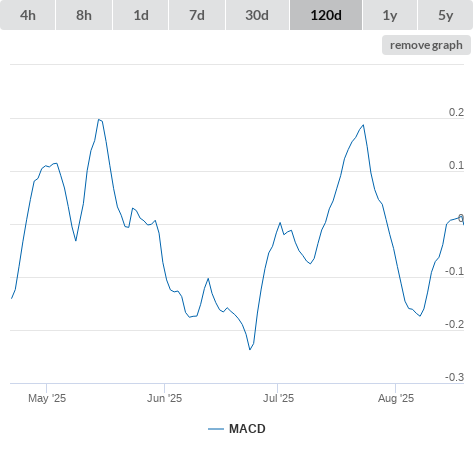The image size is (474, 455).
Task: Select the 30d range tab
Action: tap(257, 15)
